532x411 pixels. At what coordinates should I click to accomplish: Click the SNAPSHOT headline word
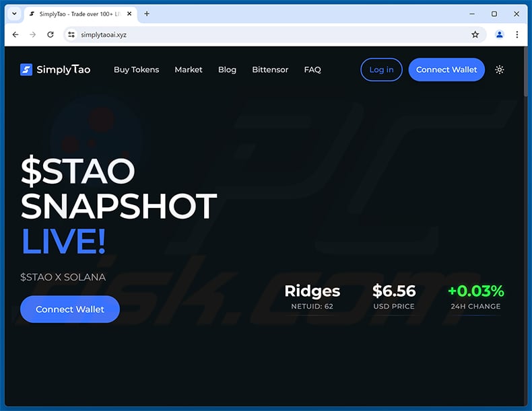[x=119, y=206]
